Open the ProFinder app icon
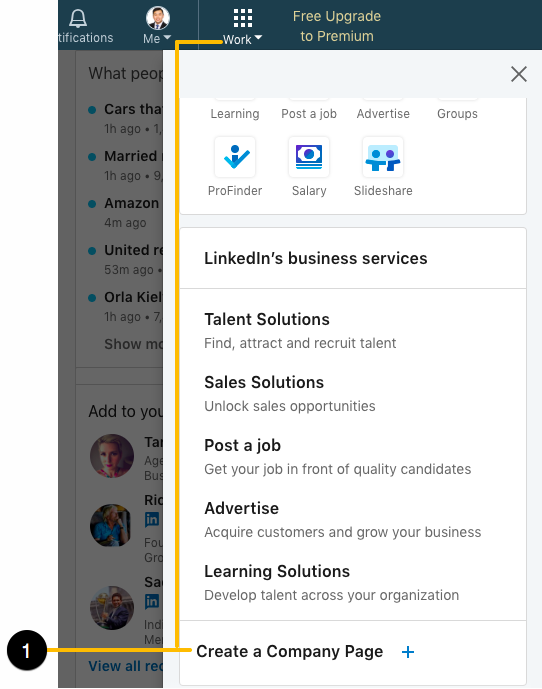This screenshot has width=542, height=689. tap(235, 157)
